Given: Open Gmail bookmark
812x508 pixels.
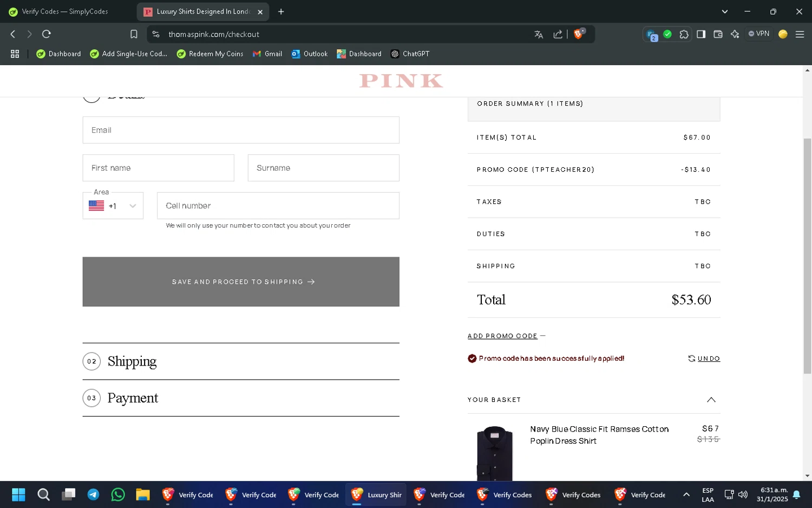Looking at the screenshot, I should point(267,54).
